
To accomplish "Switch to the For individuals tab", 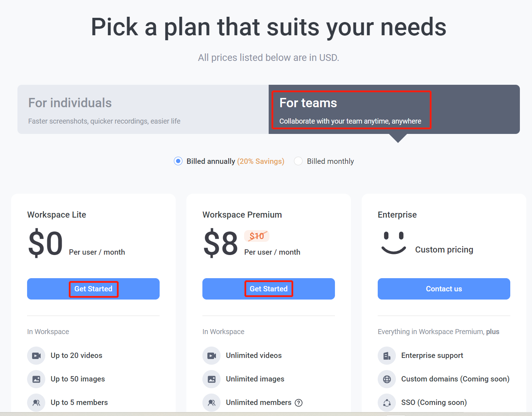I will tap(143, 109).
